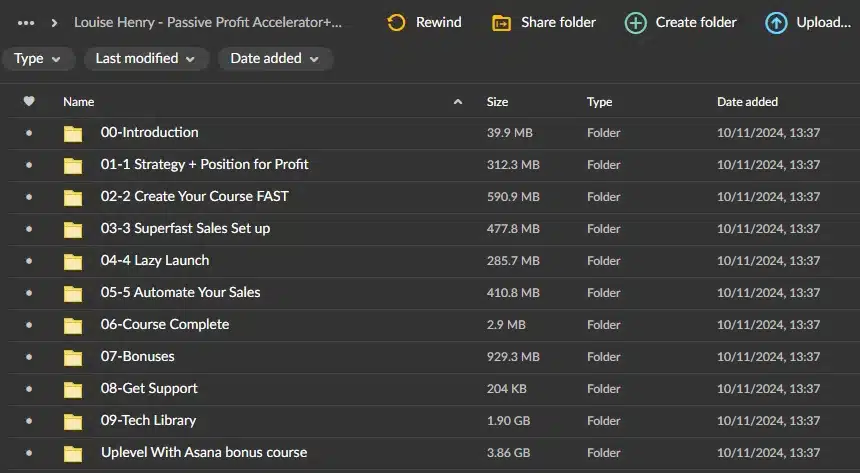Click folder icon for Uplevel With Asana bonus course
The image size is (860, 473).
73,453
